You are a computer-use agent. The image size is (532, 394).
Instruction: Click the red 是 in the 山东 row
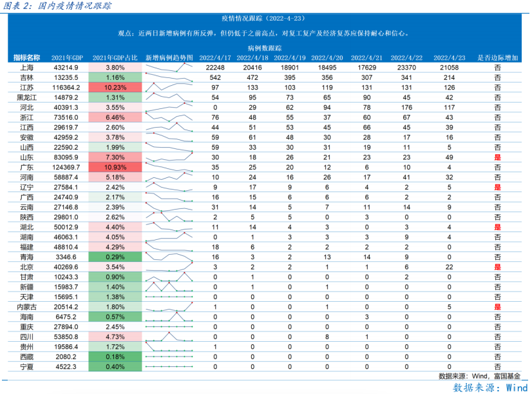pos(497,157)
